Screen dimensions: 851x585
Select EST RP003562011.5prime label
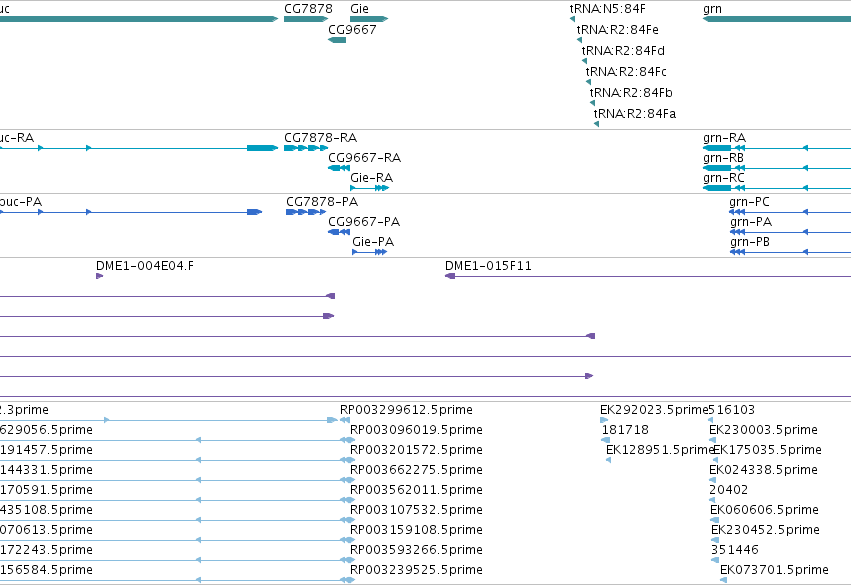click(x=416, y=490)
